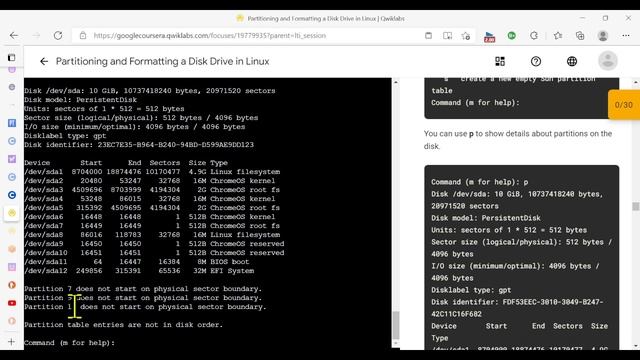Go back with the browser back arrow

coord(14,36)
